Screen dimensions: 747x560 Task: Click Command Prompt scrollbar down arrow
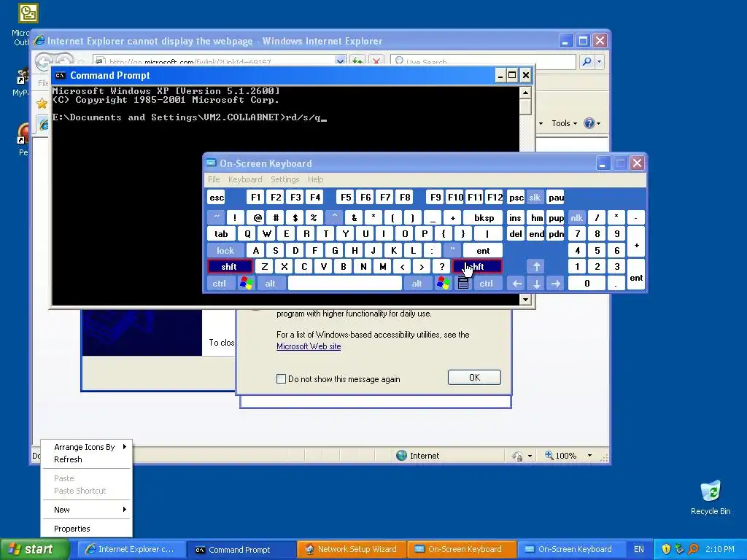pyautogui.click(x=525, y=300)
